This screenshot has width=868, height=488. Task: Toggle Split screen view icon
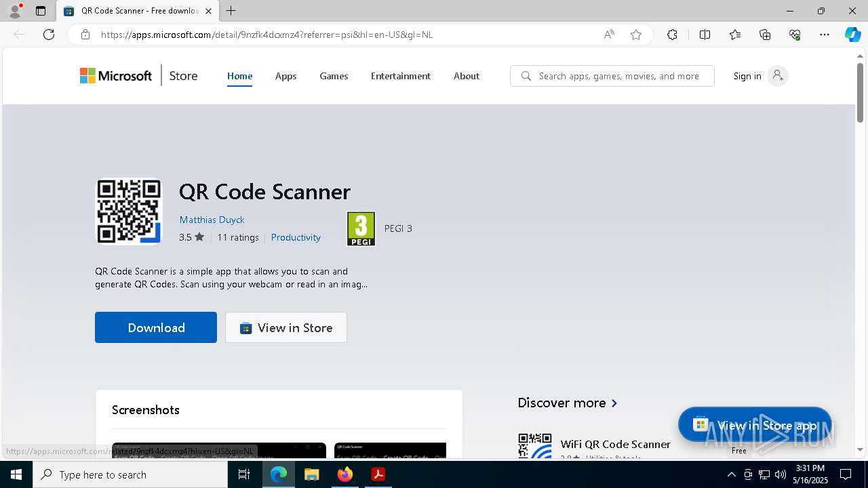point(705,35)
